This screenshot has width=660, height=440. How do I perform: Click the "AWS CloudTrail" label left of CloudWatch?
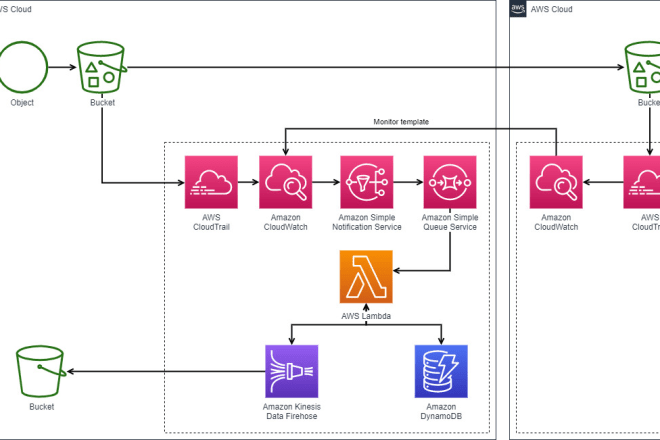211,222
